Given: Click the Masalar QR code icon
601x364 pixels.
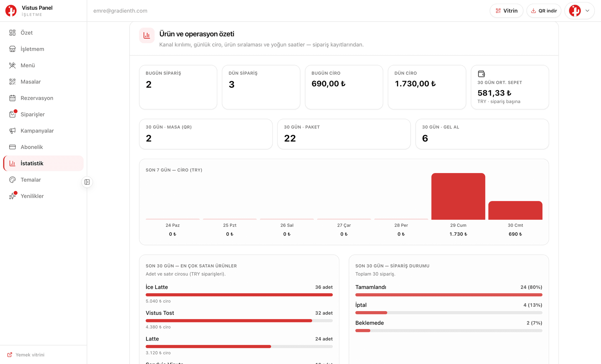Looking at the screenshot, I should [x=13, y=82].
